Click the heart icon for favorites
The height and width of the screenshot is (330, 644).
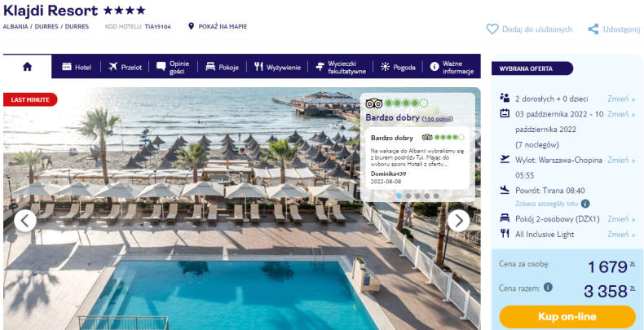[x=492, y=29]
